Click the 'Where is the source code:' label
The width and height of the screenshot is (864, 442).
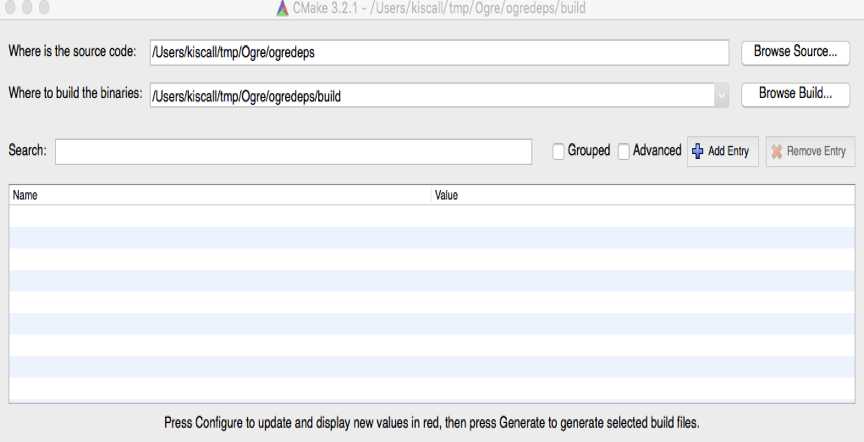click(x=72, y=51)
